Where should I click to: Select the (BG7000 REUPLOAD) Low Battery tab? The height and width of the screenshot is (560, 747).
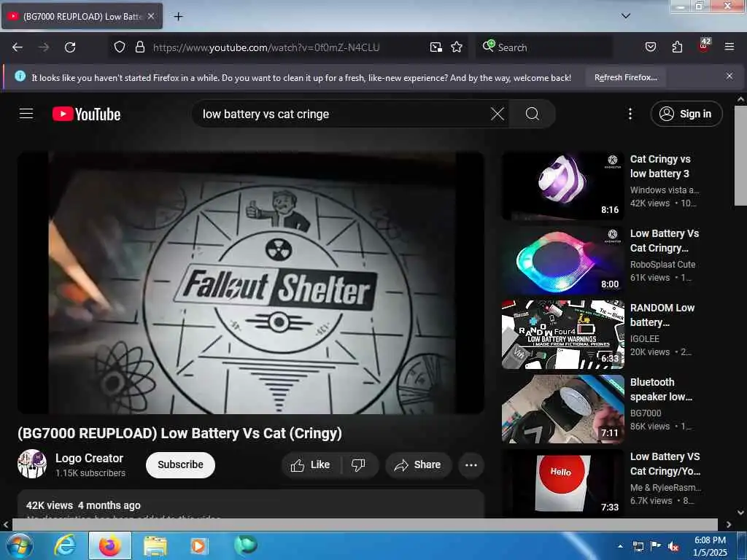[x=82, y=16]
